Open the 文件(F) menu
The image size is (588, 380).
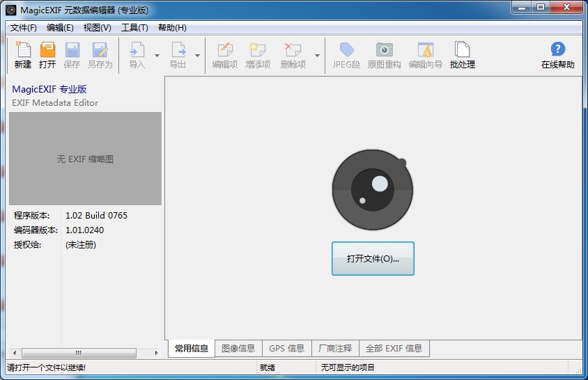pyautogui.click(x=23, y=28)
